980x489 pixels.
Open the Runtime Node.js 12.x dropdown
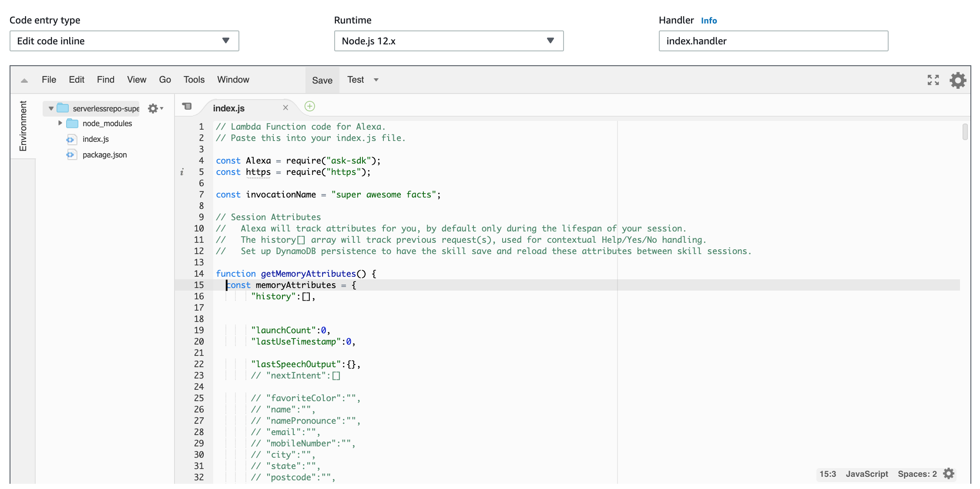(x=449, y=41)
